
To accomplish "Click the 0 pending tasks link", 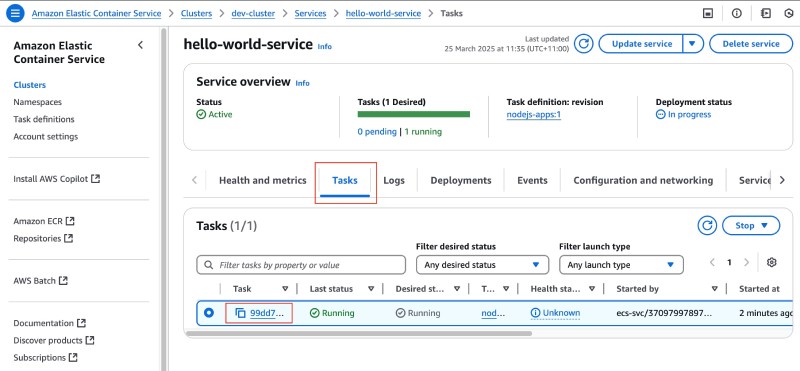I will 377,132.
